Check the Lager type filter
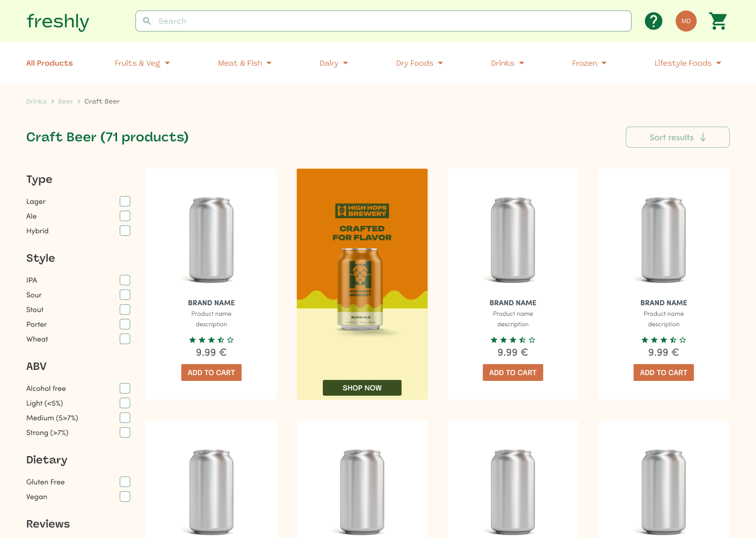This screenshot has width=756, height=538. click(x=125, y=201)
